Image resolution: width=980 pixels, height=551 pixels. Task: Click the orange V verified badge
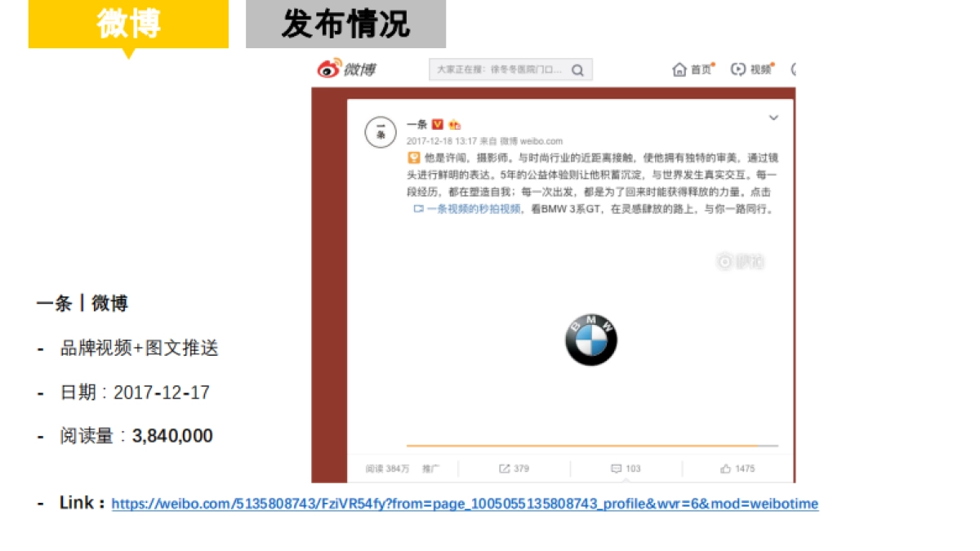pyautogui.click(x=439, y=123)
